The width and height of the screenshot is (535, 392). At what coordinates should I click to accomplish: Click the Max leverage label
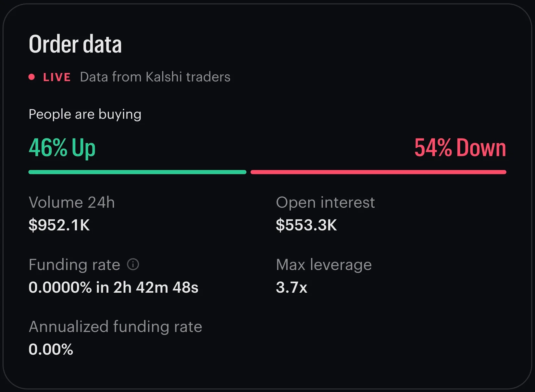click(x=324, y=265)
